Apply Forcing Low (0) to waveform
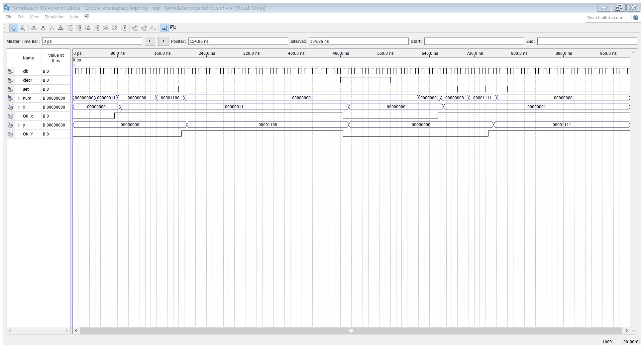The height and width of the screenshot is (348, 644). pos(43,28)
